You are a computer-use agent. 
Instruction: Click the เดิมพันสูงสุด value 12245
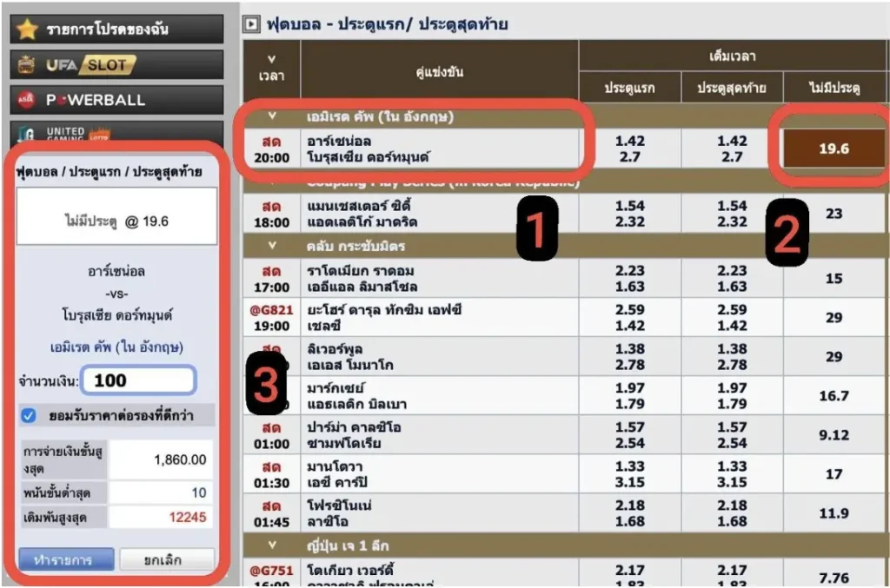click(188, 517)
